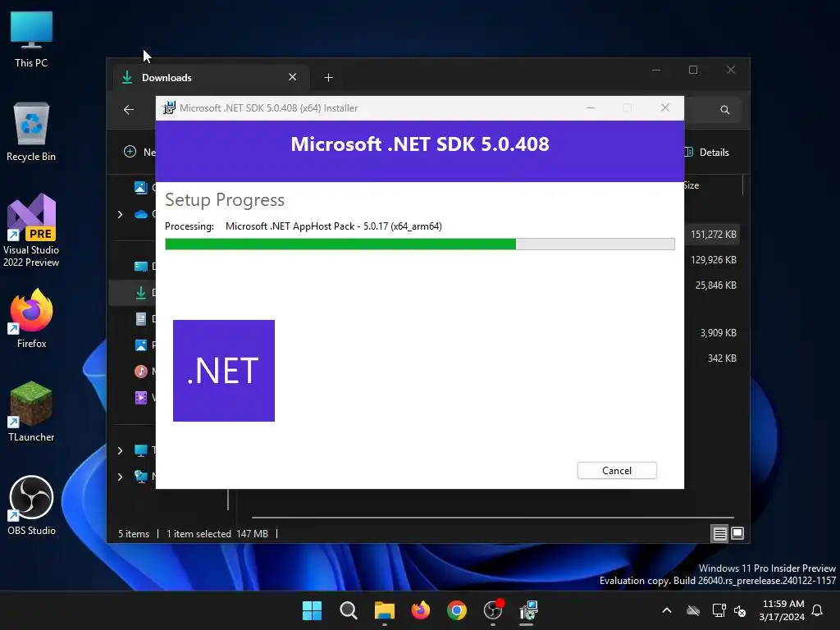Screen dimensions: 840x630
Task: Switch to OBS Studio on taskbar
Action: click(x=493, y=610)
